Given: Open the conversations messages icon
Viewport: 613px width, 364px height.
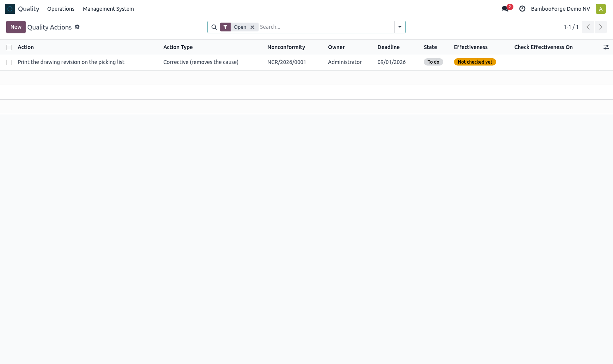Looking at the screenshot, I should coord(505,9).
